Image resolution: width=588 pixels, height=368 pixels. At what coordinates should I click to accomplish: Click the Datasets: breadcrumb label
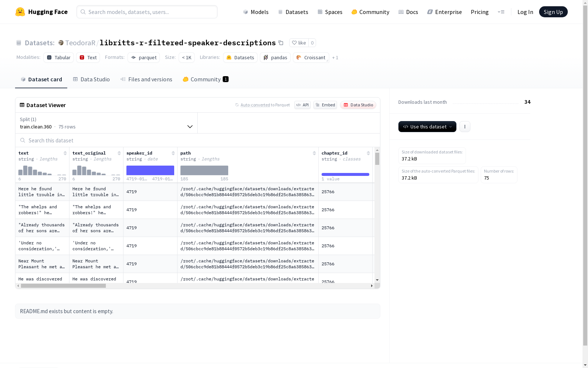[x=40, y=43]
